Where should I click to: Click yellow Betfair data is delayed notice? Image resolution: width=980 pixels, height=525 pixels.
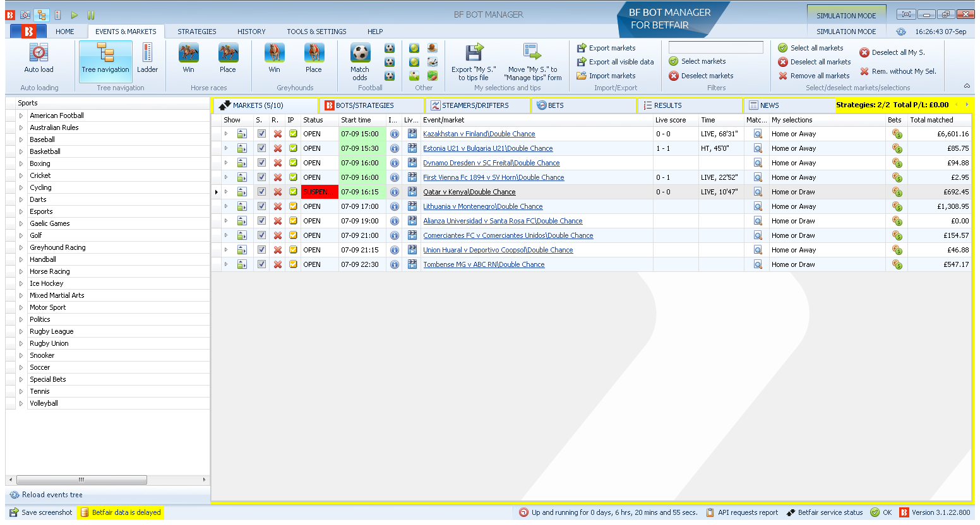coord(121,512)
